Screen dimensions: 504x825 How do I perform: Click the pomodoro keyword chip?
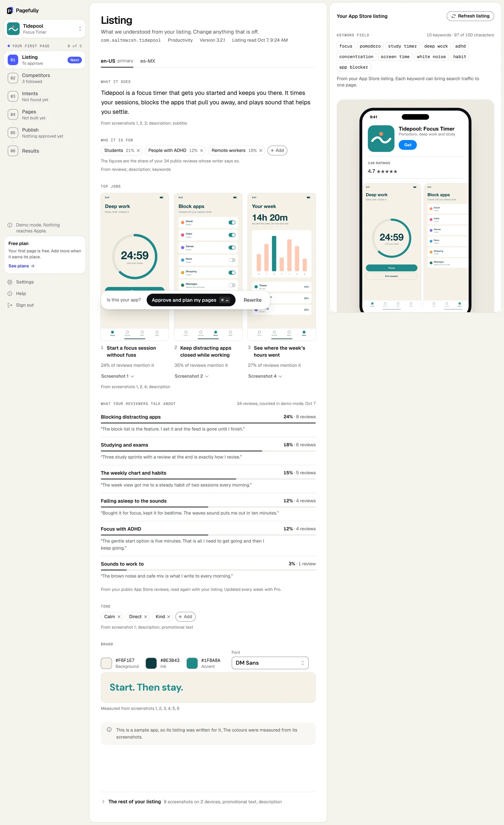coord(370,46)
